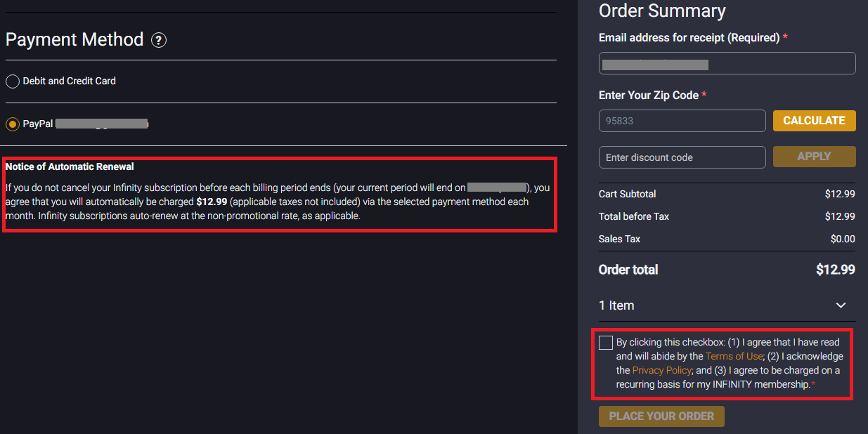The width and height of the screenshot is (868, 434).
Task: Click the 'PayPal' label text
Action: pos(38,124)
